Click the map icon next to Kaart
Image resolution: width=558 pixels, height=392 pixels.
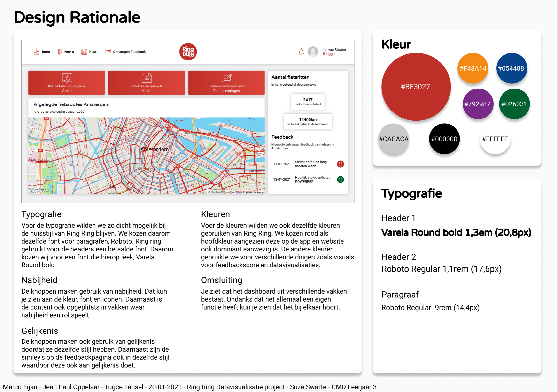click(x=84, y=52)
